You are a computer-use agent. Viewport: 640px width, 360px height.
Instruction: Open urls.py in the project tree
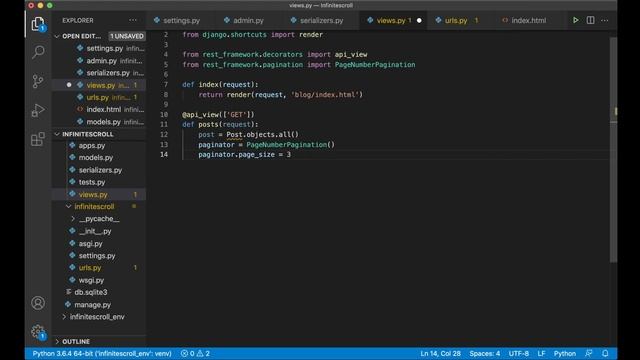coord(99,268)
